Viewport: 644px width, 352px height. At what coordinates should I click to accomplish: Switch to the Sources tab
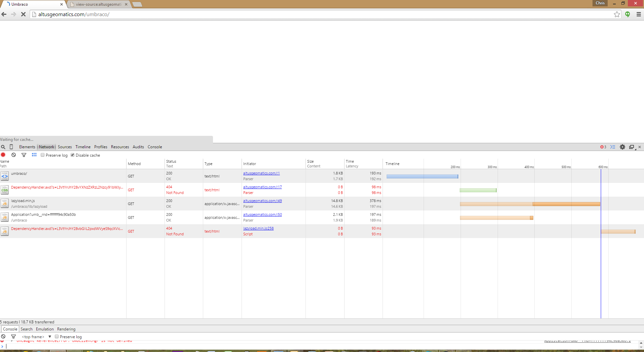(x=65, y=147)
